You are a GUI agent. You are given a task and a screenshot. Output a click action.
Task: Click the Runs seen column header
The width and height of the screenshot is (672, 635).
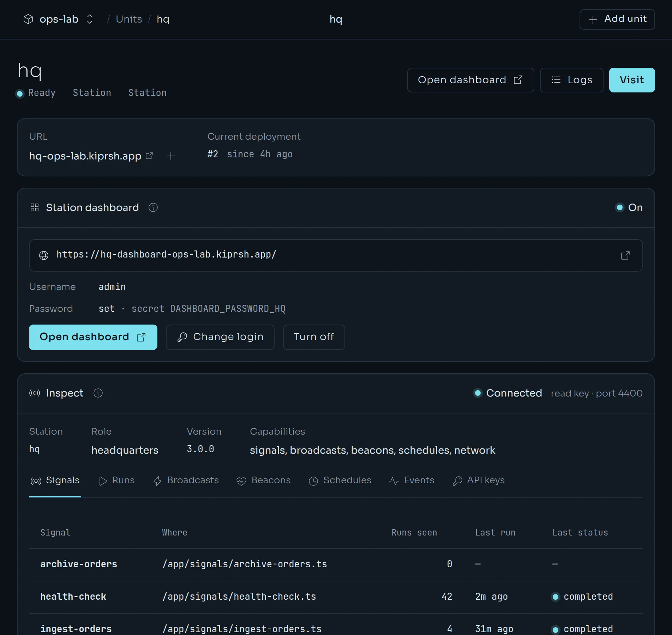click(414, 533)
